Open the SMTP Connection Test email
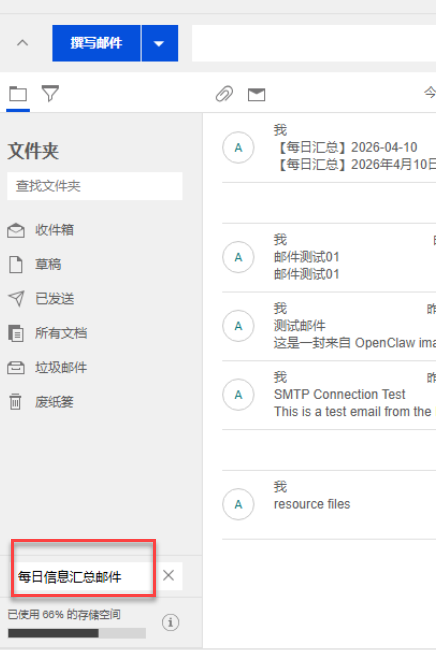 [329, 395]
